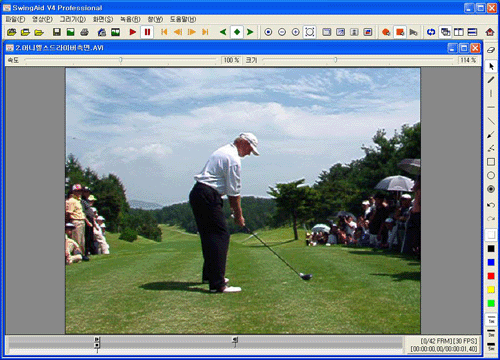This screenshot has height=360, width=500.
Task: Jump to first frame with orange button
Action: tap(164, 32)
